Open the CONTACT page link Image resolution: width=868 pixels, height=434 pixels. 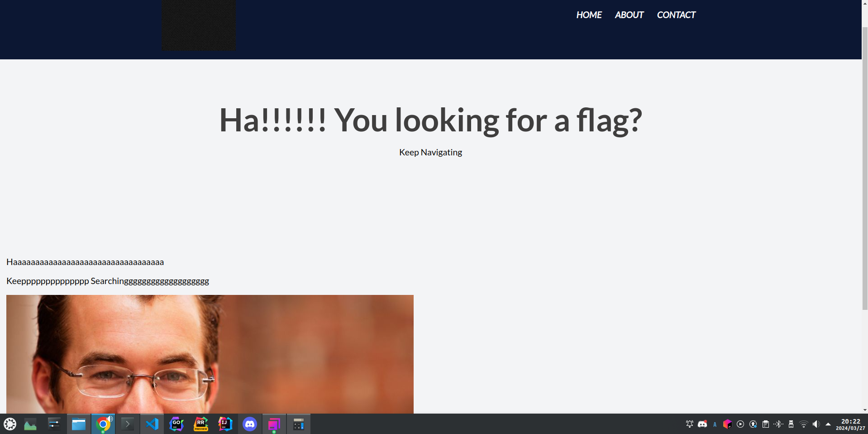pyautogui.click(x=676, y=15)
